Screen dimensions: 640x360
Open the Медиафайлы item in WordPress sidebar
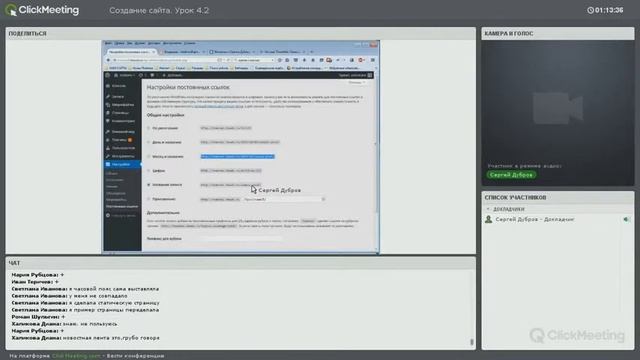(122, 105)
